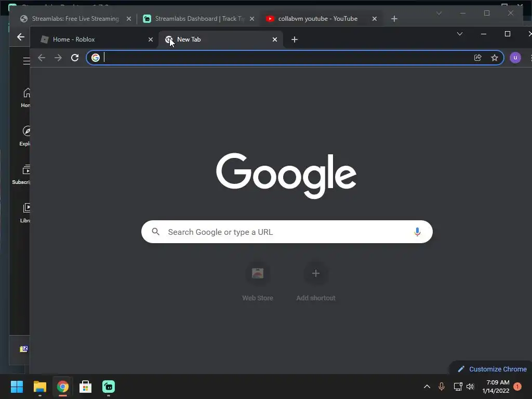The height and width of the screenshot is (399, 532).
Task: Open a new tab in the background Chrome window
Action: (394, 19)
